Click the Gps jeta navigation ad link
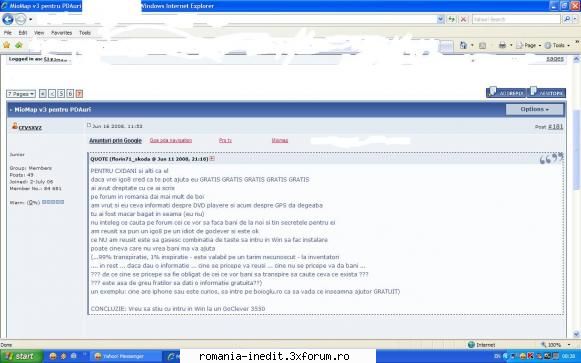581x363 pixels. tap(171, 140)
